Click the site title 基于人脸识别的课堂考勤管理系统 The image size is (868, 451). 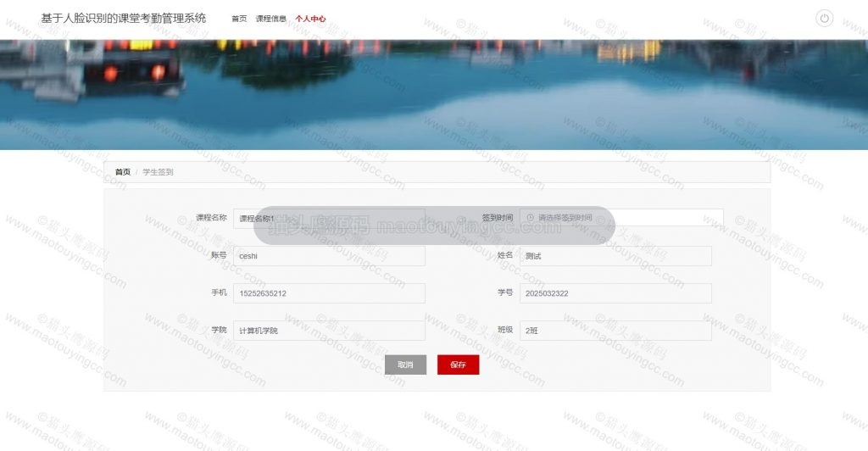pyautogui.click(x=124, y=19)
